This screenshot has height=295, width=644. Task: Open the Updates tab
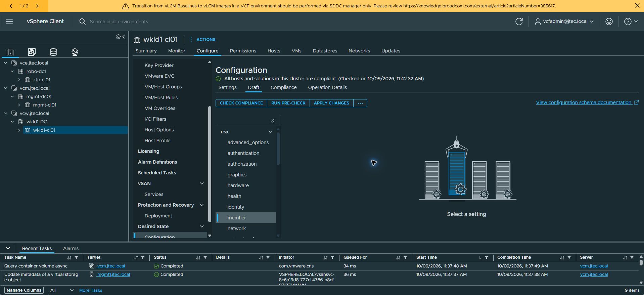391,51
